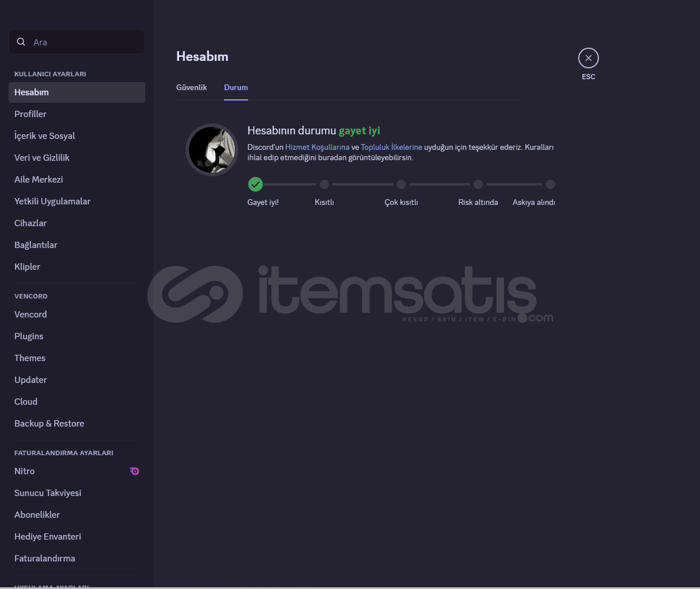
Task: Open Hediye Envanteri page
Action: point(77,537)
